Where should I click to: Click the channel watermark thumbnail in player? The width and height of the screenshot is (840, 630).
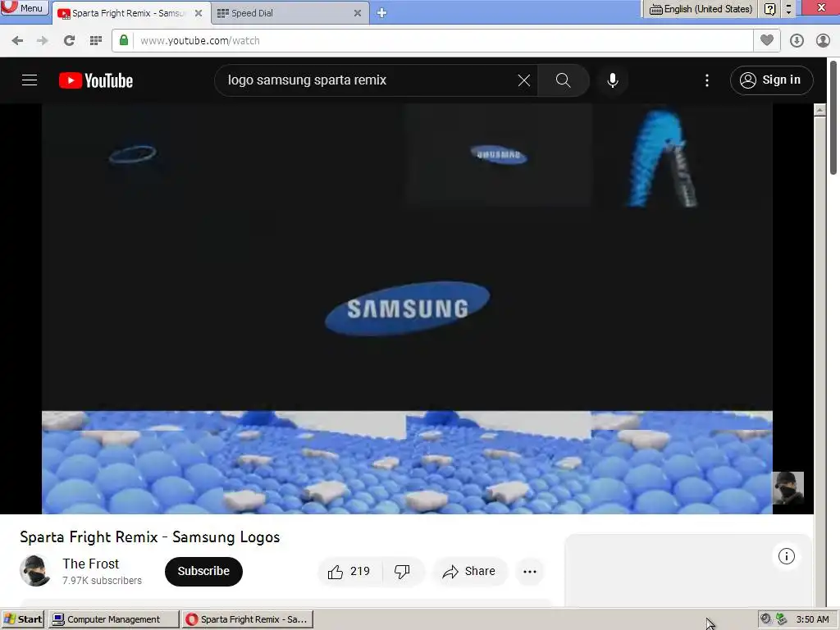788,488
